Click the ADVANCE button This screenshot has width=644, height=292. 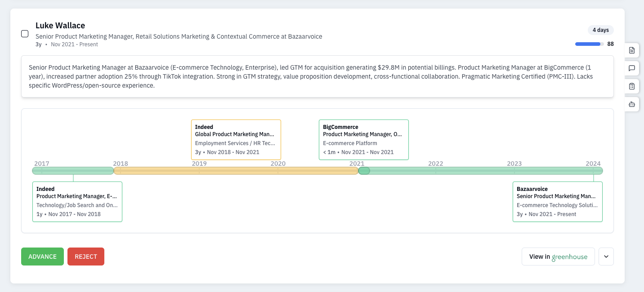tap(42, 257)
